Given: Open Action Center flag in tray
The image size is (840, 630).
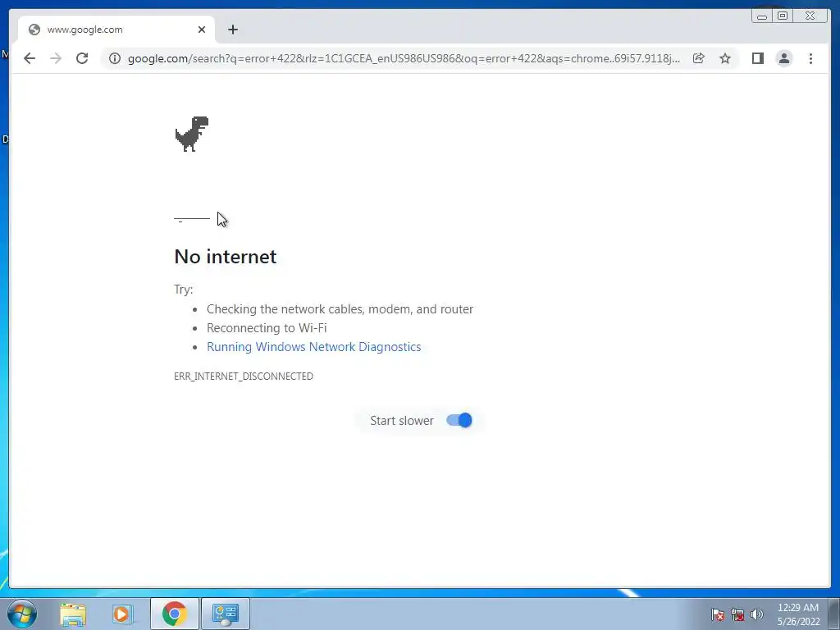Looking at the screenshot, I should coord(718,614).
